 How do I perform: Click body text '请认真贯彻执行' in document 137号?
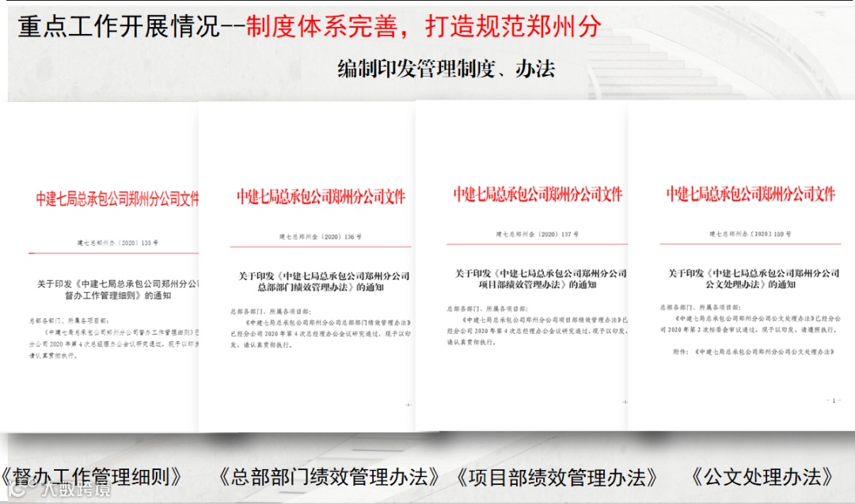point(471,342)
